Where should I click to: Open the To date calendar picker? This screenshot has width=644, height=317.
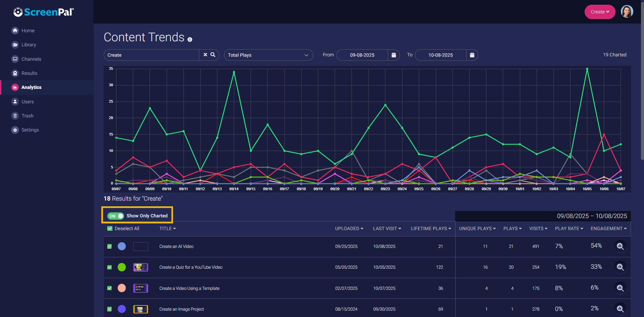[472, 55]
